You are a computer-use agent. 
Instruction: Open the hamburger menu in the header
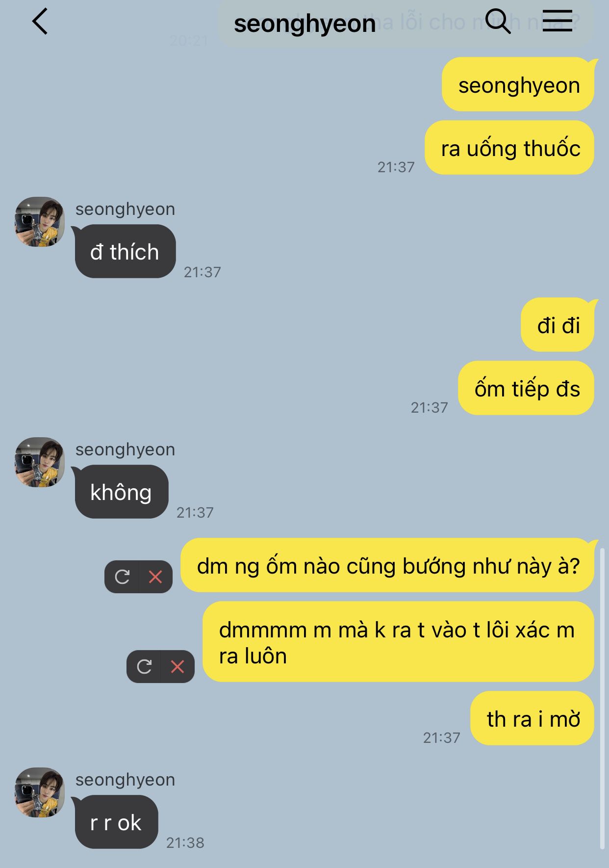point(558,21)
